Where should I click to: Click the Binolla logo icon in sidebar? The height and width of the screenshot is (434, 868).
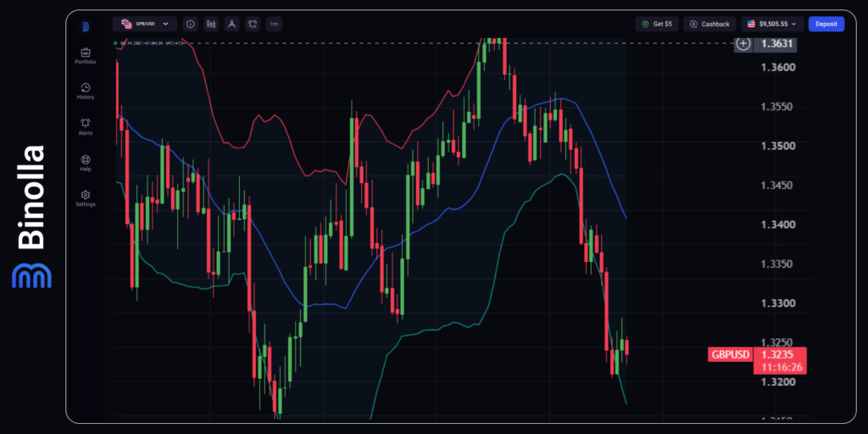pos(86,26)
